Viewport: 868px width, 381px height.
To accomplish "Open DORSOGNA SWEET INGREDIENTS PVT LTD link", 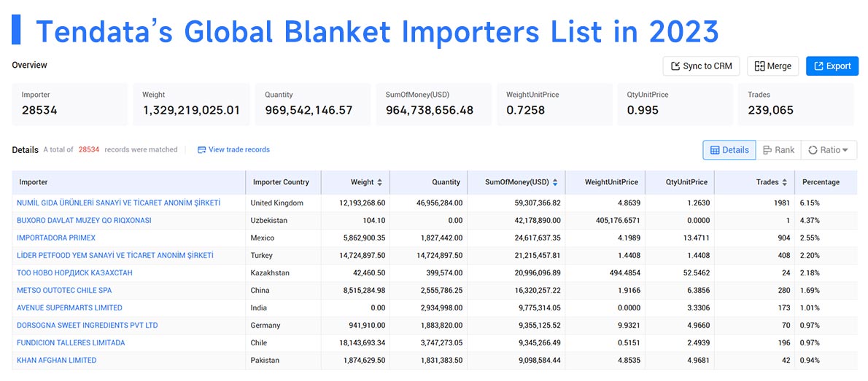I will point(87,325).
